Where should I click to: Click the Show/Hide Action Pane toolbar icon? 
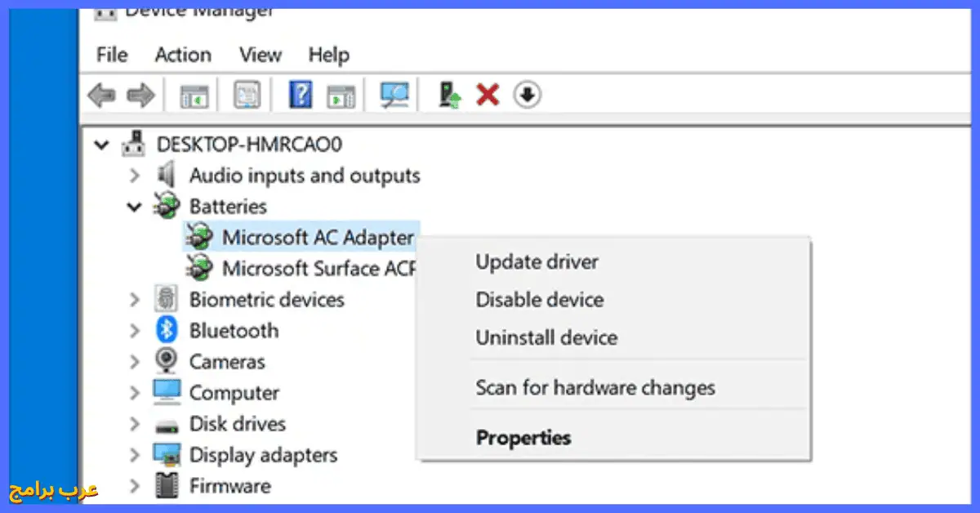point(341,96)
